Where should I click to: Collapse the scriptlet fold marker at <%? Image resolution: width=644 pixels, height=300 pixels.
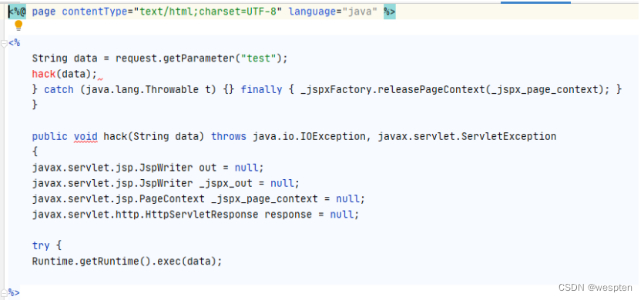pos(4,43)
